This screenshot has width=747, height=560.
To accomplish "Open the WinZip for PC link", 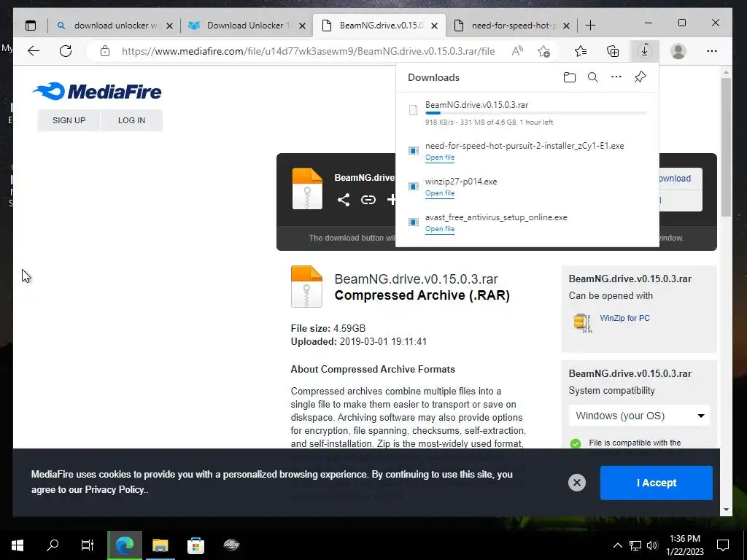I will [624, 318].
